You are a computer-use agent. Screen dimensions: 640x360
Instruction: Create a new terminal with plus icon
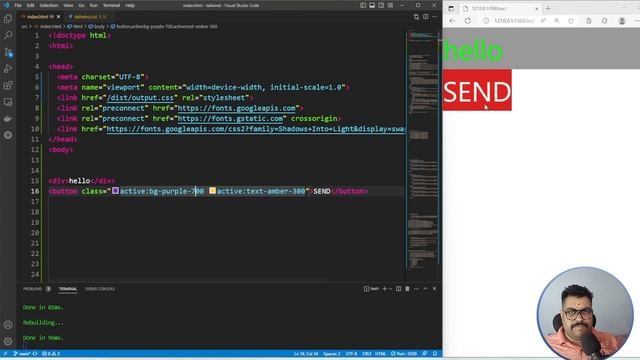tap(384, 289)
